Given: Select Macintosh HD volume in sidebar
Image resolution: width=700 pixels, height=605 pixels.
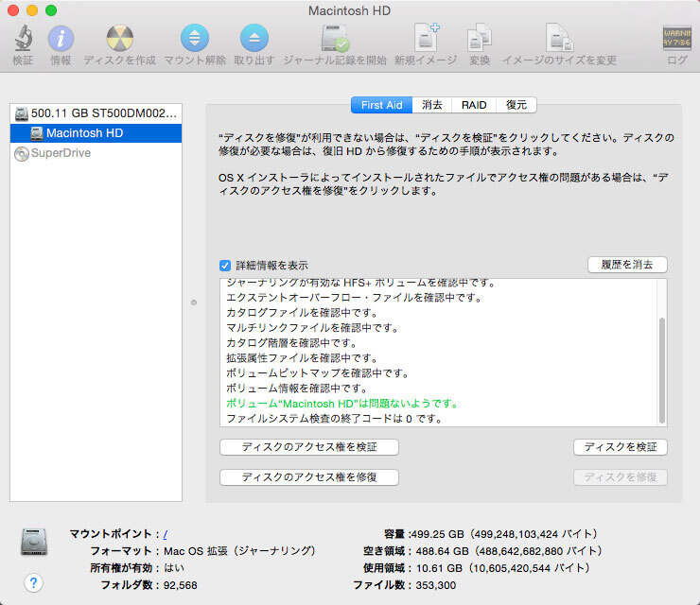Looking at the screenshot, I should coord(96,133).
